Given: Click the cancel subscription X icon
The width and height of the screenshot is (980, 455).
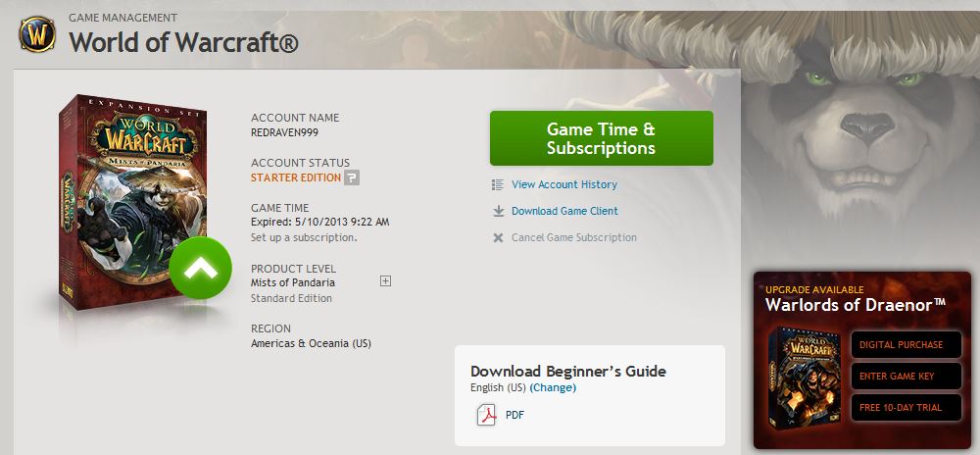Looking at the screenshot, I should 498,237.
